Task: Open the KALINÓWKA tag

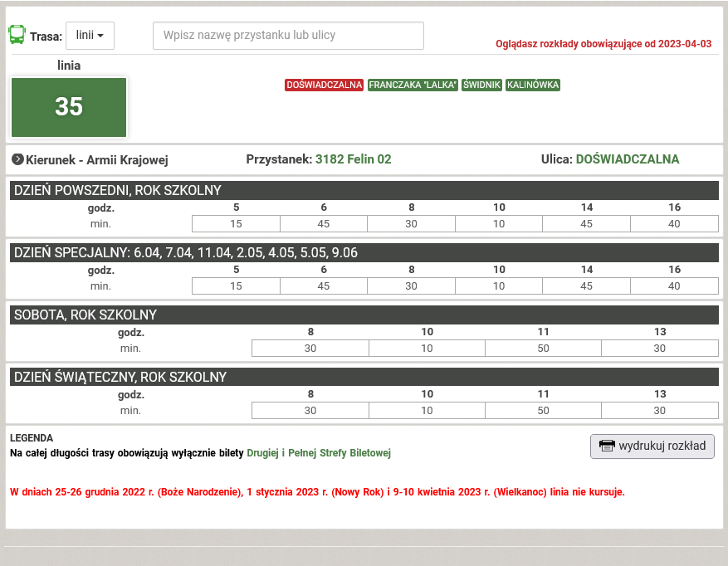Action: 533,85
